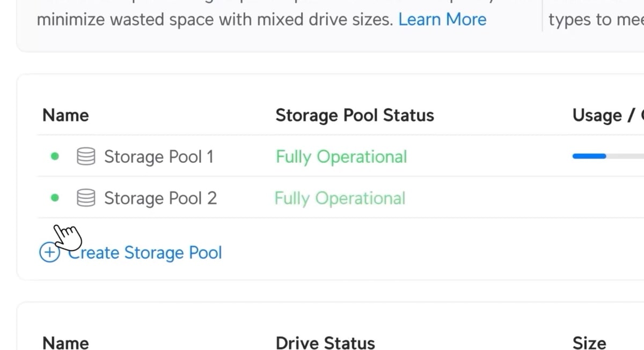Click the Storage Pool 1 database icon

pyautogui.click(x=86, y=157)
